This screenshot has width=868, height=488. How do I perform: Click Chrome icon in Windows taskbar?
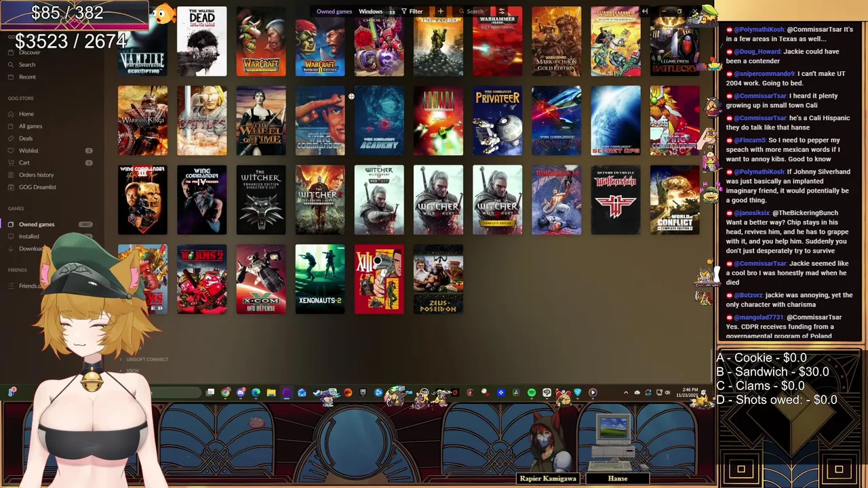tap(226, 392)
